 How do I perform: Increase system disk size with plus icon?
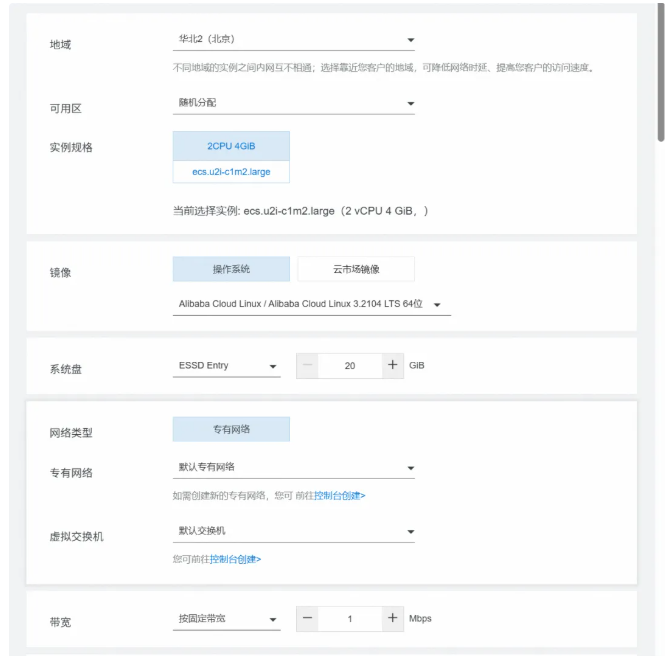click(x=392, y=366)
